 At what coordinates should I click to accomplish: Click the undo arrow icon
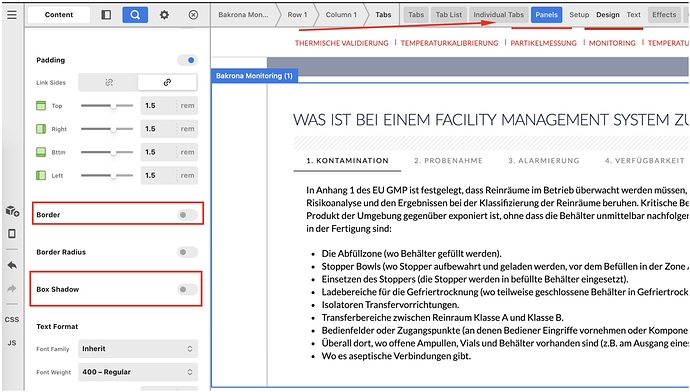[12, 265]
